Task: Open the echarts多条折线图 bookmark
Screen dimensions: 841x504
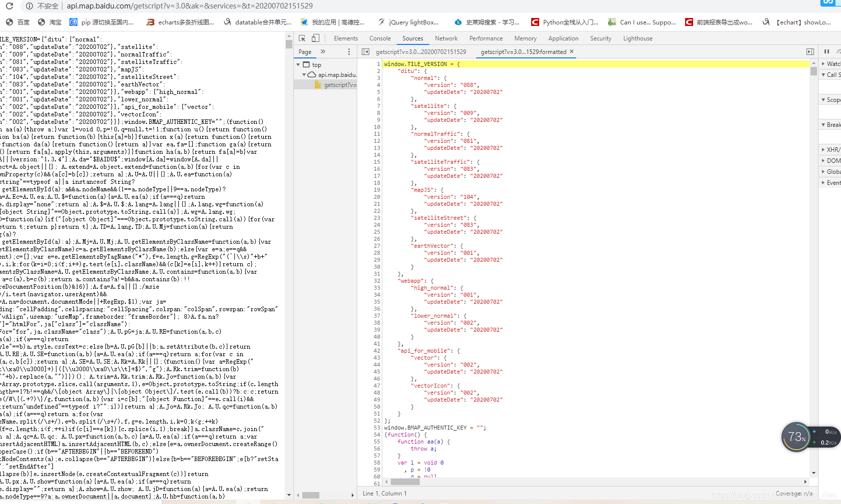Action: pyautogui.click(x=180, y=22)
